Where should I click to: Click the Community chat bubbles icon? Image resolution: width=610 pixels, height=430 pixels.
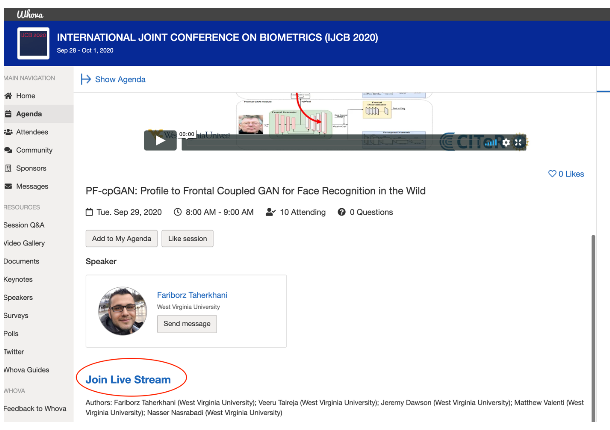point(8,150)
